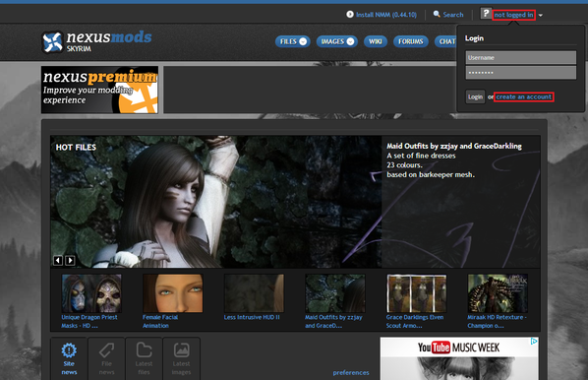Open the Forums menu item
588x380 pixels.
point(411,41)
